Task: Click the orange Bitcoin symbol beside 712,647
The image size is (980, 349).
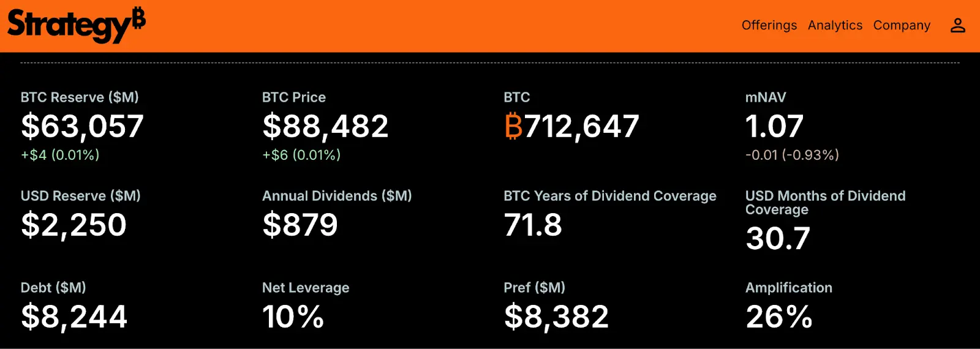Action: pos(513,126)
